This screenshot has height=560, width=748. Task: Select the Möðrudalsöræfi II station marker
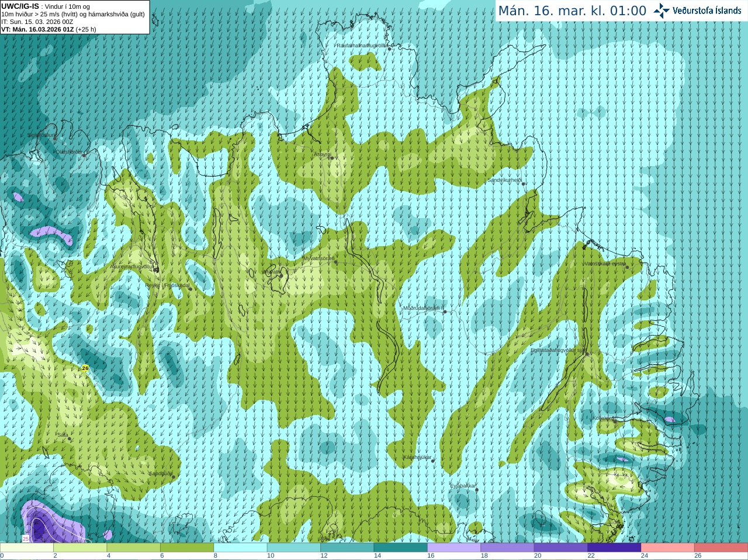coord(445,312)
